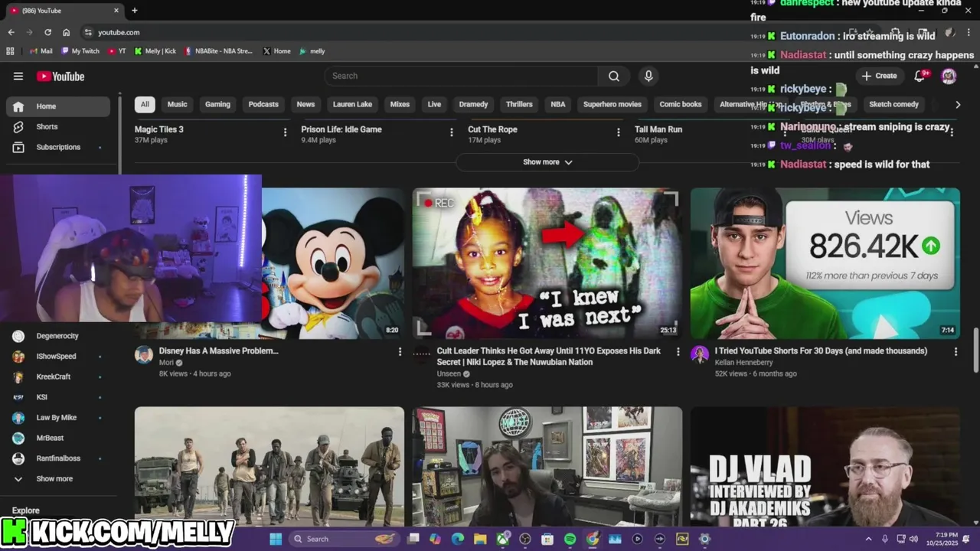
Task: Open the NBABite bookmark
Action: tap(217, 51)
